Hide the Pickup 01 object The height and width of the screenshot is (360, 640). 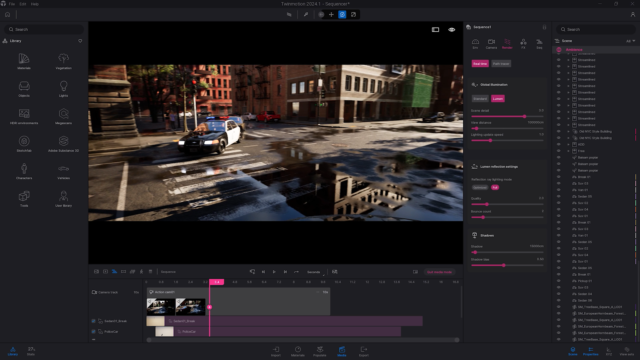pos(559,281)
